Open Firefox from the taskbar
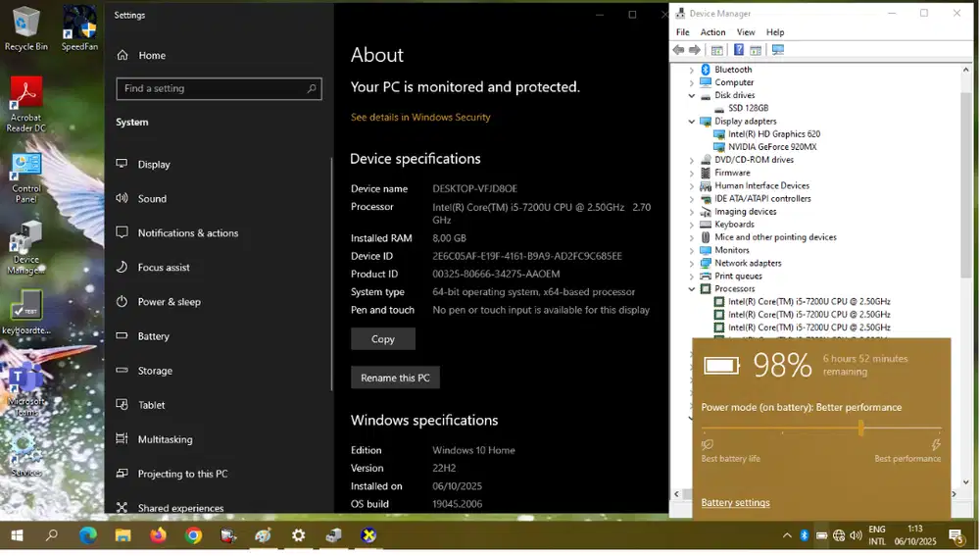 click(158, 535)
